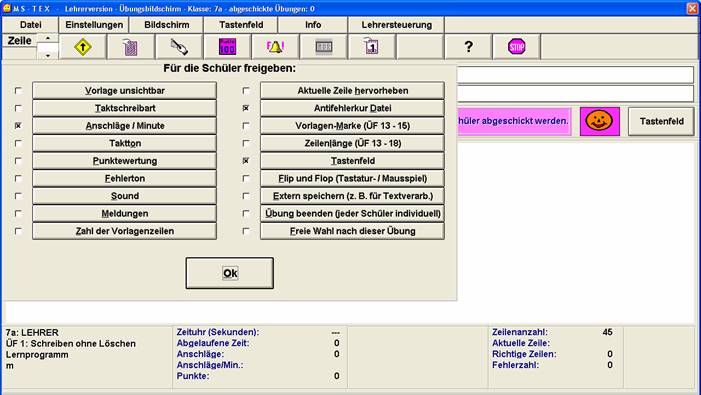Click the Vorlage unsichtbar button
This screenshot has height=395, width=701.
(124, 91)
